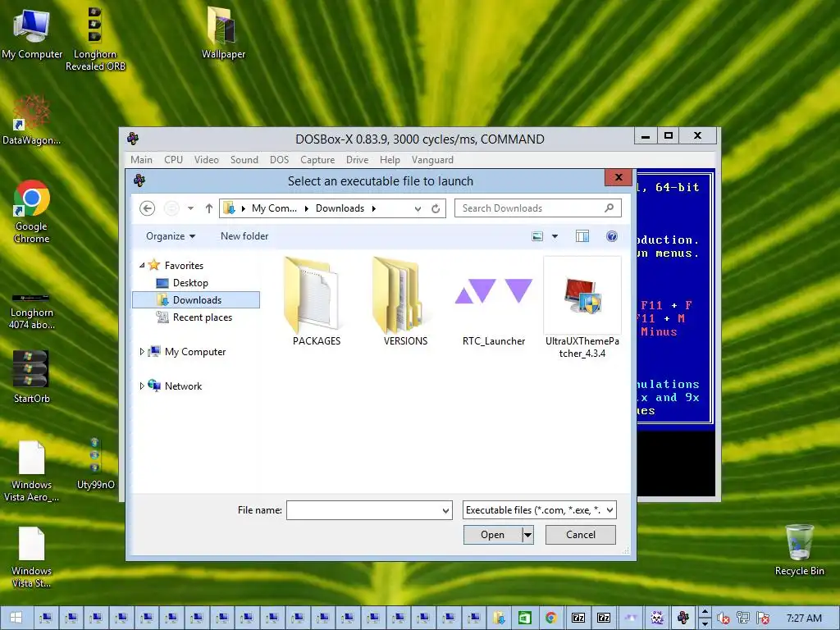The height and width of the screenshot is (630, 840).
Task: Open recent locations dropdown arrow
Action: (x=190, y=208)
